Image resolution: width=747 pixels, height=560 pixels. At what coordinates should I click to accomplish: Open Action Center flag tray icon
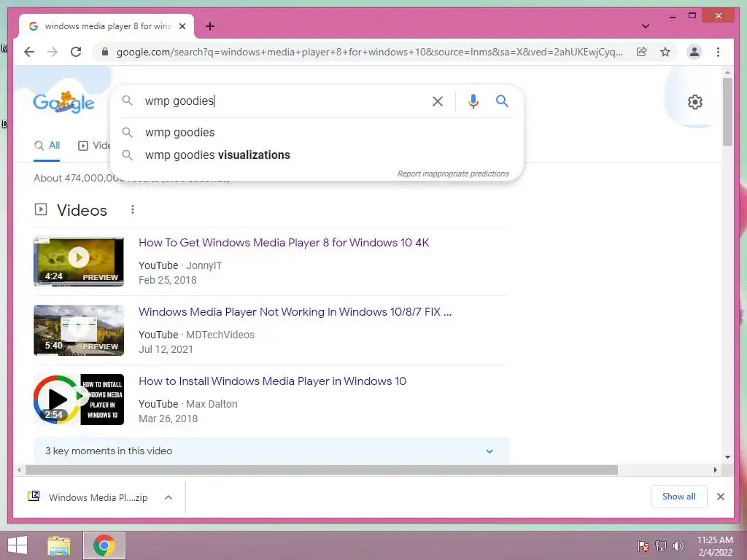[x=643, y=545]
